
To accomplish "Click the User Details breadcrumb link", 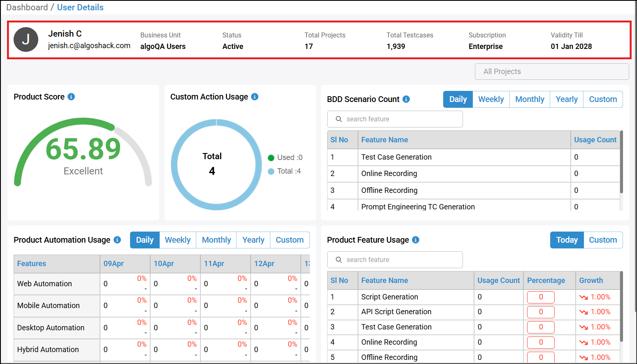I will [x=80, y=7].
